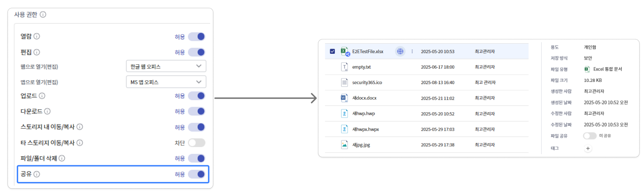
Task: Select the 새hwpx.hwpx file name
Action: click(x=365, y=129)
